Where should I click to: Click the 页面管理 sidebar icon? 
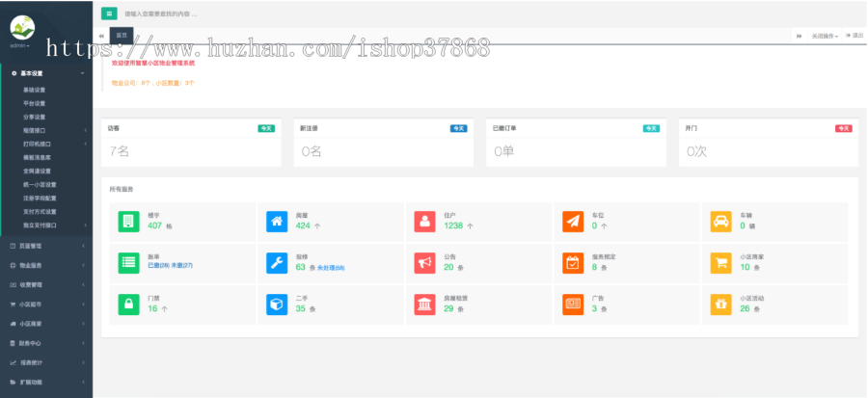click(x=13, y=246)
